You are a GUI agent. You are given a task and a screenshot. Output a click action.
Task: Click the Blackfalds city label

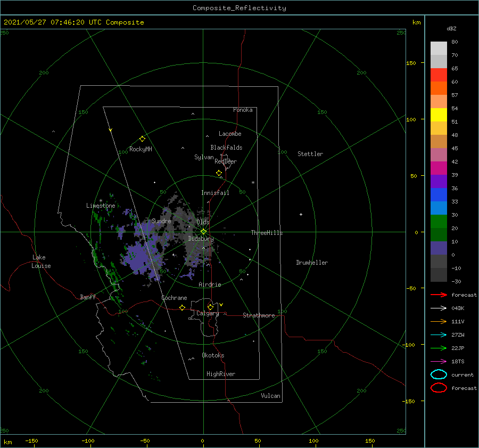click(226, 148)
